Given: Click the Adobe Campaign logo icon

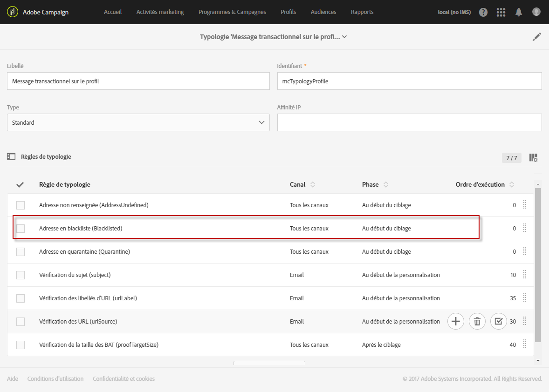Looking at the screenshot, I should click(x=13, y=12).
